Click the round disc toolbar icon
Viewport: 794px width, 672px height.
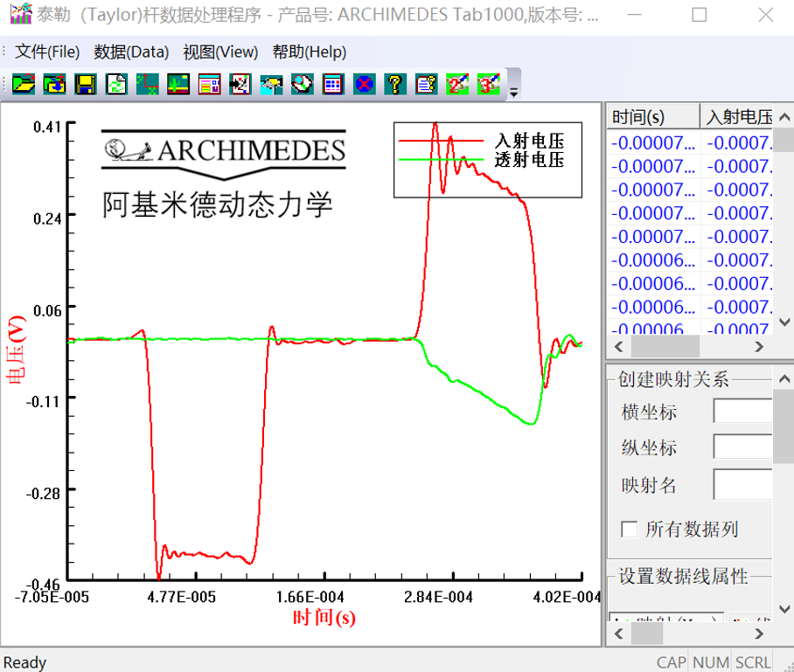303,84
